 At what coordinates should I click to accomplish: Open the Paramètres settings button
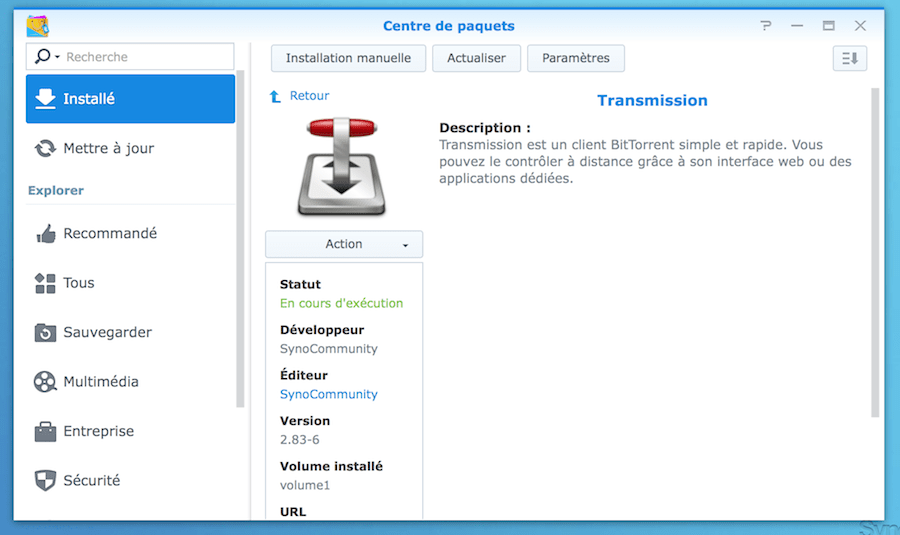(575, 58)
